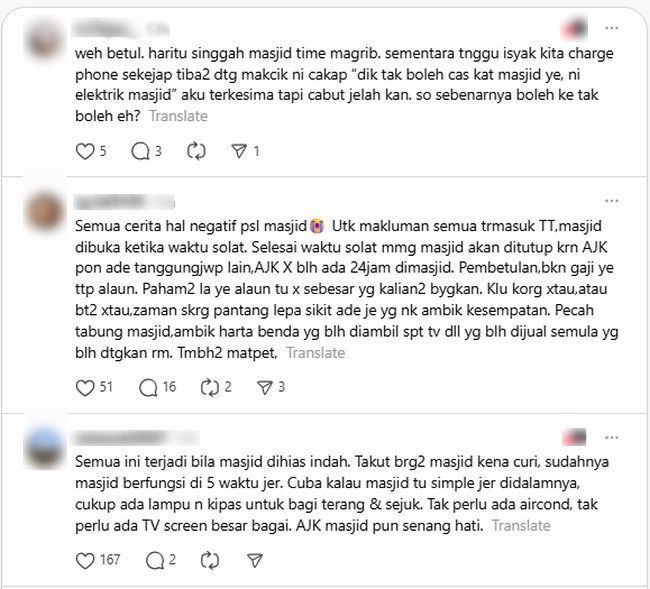Open more options menu on second post

coord(612,201)
